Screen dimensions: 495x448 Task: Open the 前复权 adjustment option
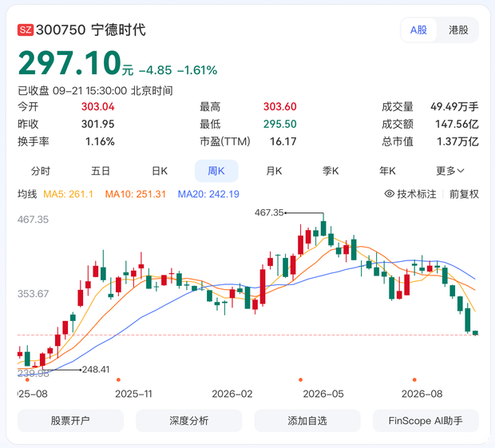pyautogui.click(x=464, y=194)
